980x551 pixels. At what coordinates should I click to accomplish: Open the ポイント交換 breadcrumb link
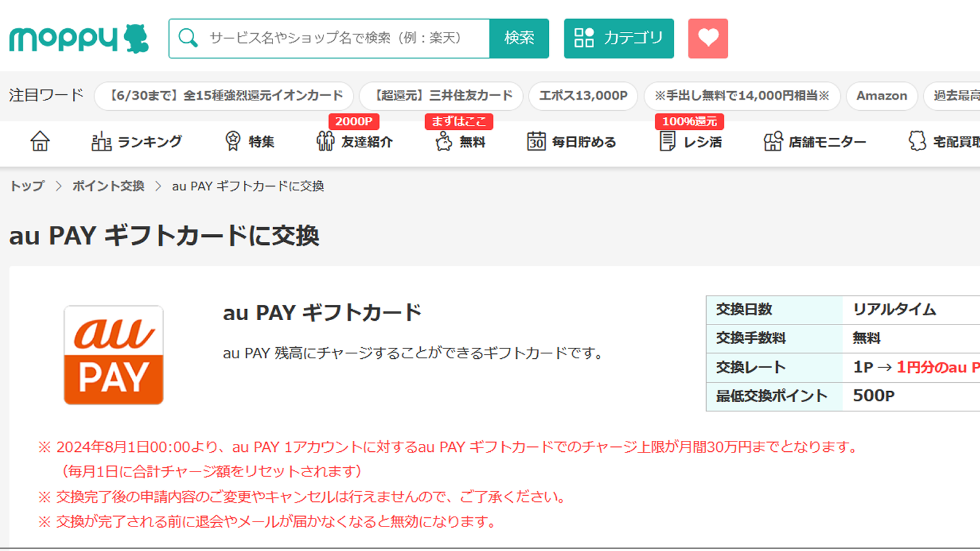click(x=108, y=185)
